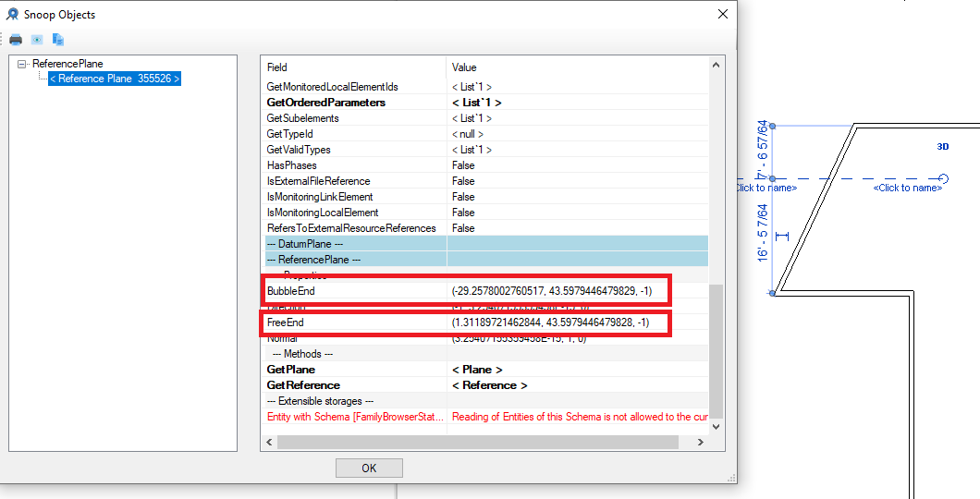Select the IsExternalFileReference field
Image resolution: width=980 pixels, height=499 pixels.
click(318, 181)
